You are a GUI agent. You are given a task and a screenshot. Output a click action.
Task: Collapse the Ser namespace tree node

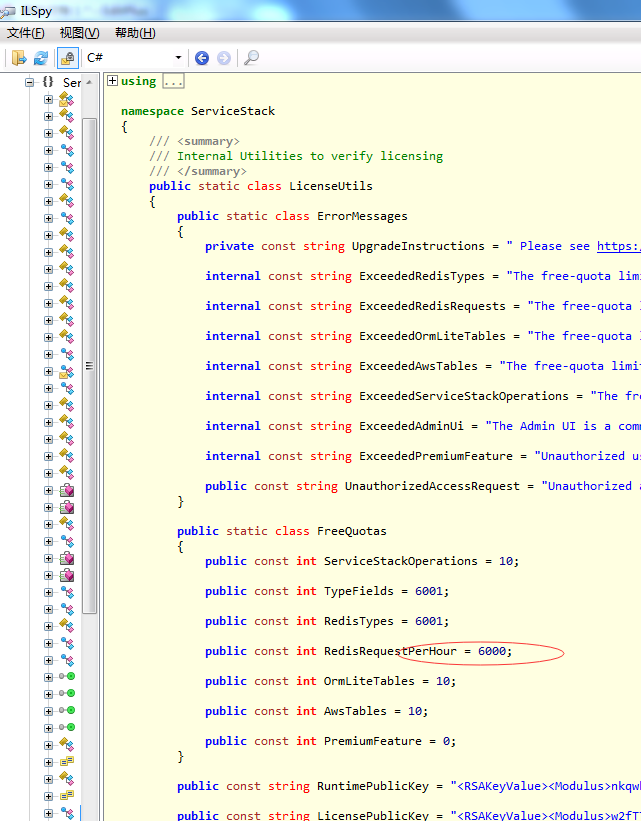[x=30, y=82]
